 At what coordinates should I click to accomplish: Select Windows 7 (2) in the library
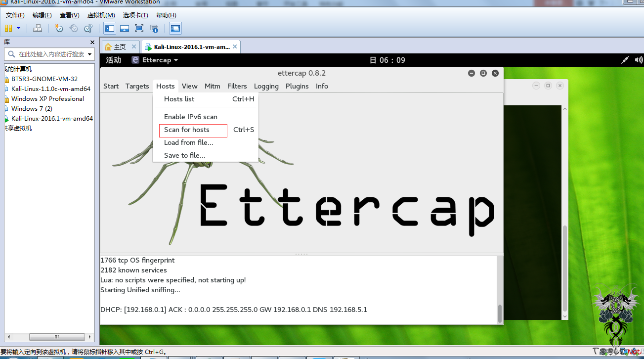[32, 109]
